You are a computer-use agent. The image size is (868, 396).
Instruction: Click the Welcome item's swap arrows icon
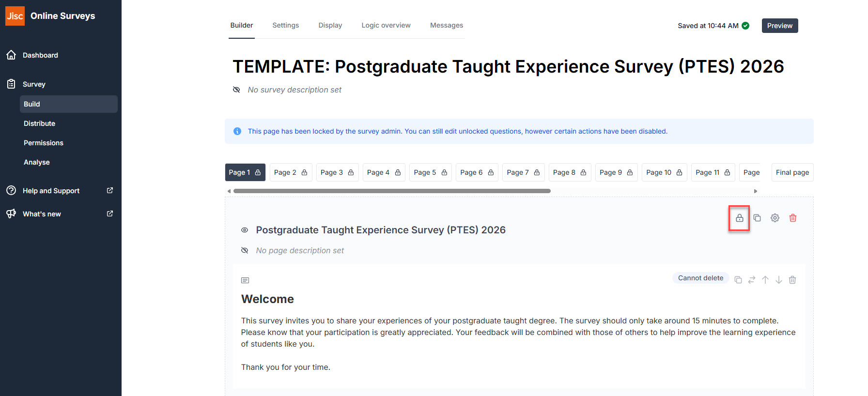752,280
